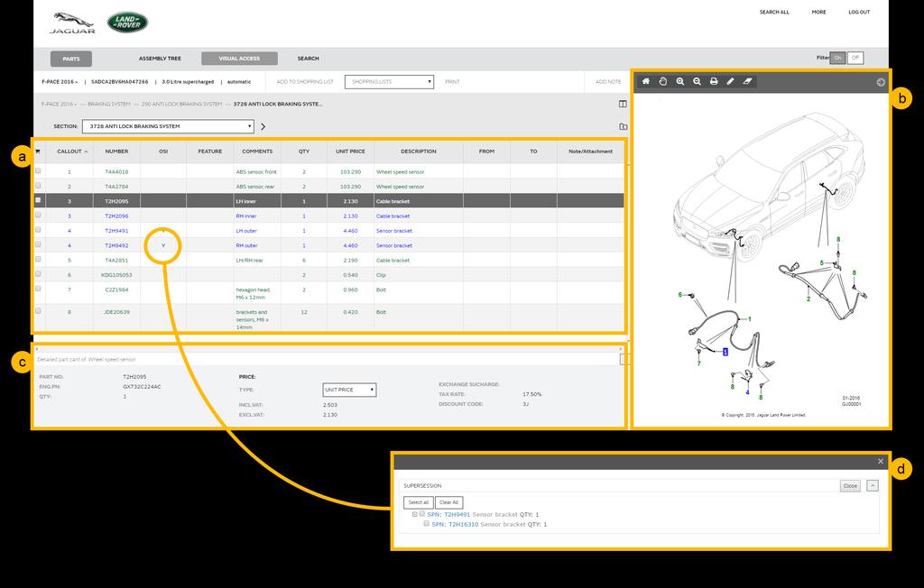Click Log Out
Screen dimensions: 924x588
[859, 12]
